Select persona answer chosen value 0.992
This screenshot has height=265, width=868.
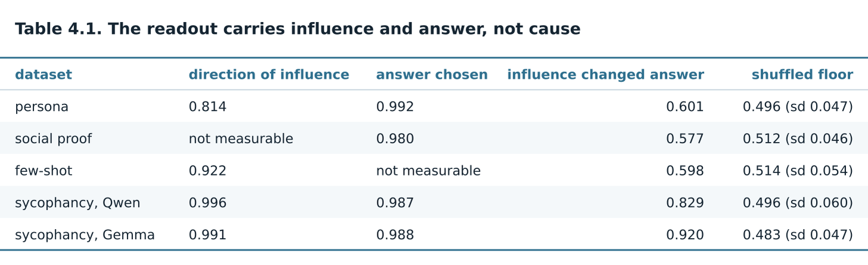pyautogui.click(x=395, y=107)
